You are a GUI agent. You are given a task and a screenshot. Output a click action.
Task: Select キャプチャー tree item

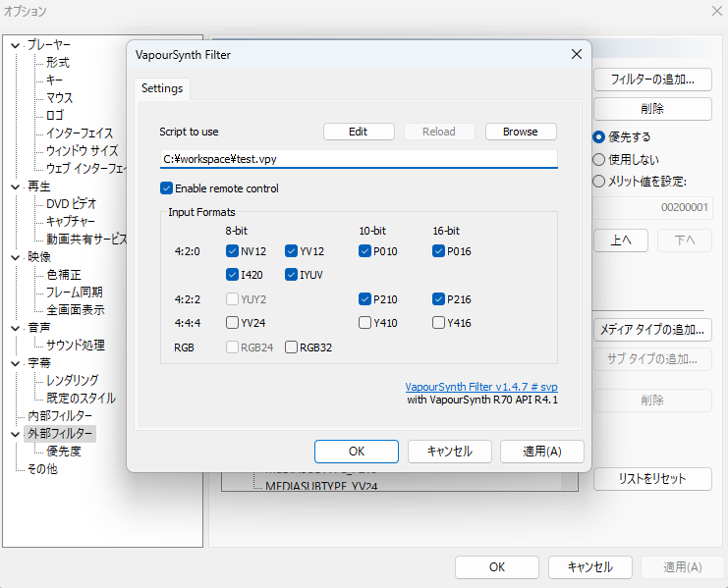pyautogui.click(x=71, y=221)
